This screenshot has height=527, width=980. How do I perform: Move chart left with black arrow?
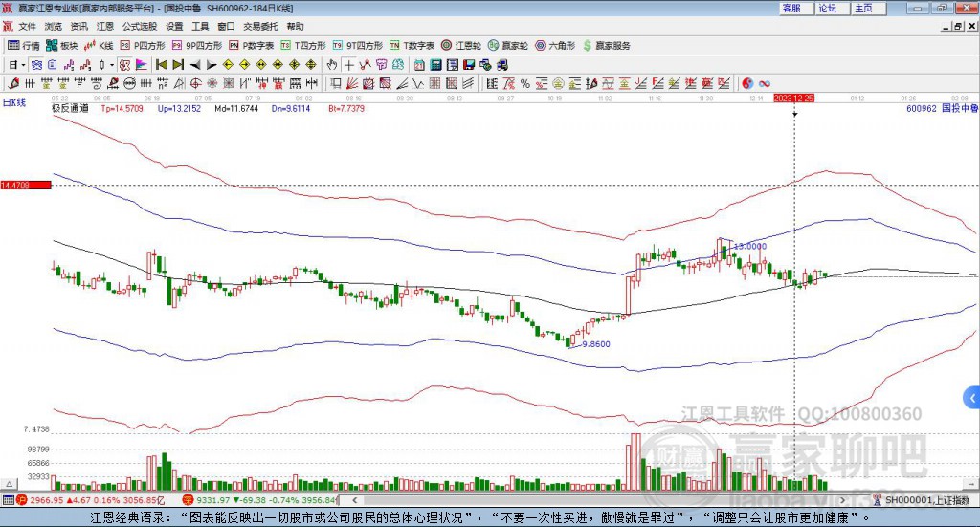(x=195, y=65)
